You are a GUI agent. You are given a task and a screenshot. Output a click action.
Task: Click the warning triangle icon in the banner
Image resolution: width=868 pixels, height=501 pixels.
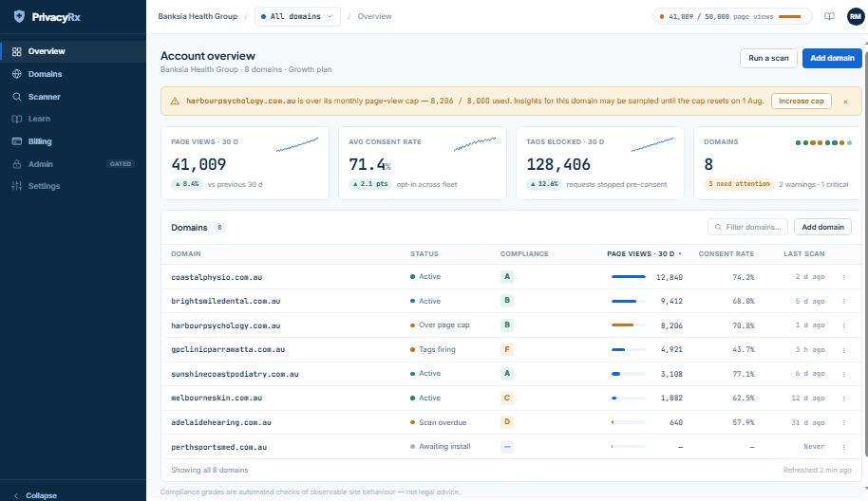tap(175, 102)
